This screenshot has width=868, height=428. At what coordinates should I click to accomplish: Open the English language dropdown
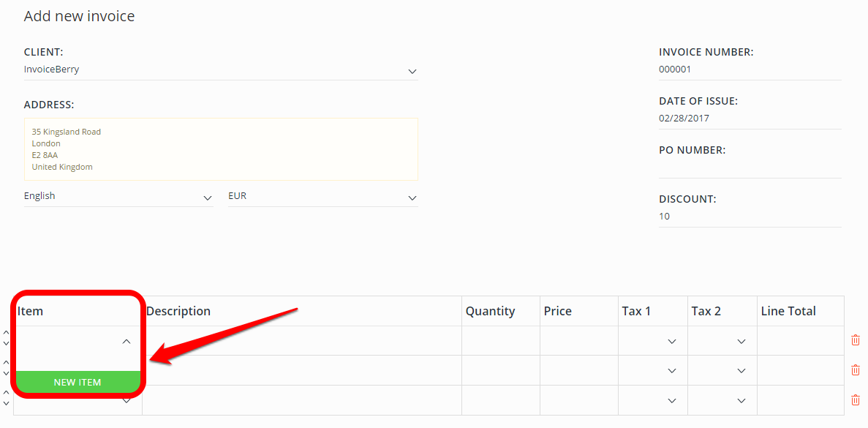tap(118, 197)
